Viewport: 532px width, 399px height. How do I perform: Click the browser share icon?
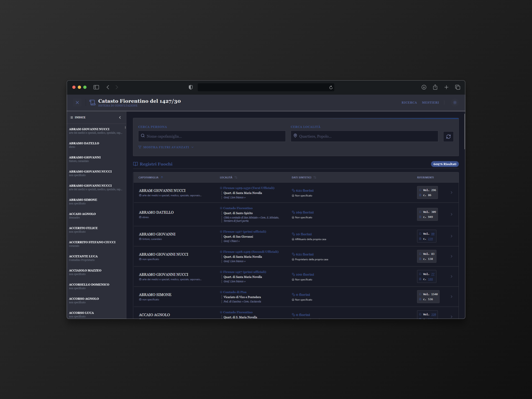435,87
